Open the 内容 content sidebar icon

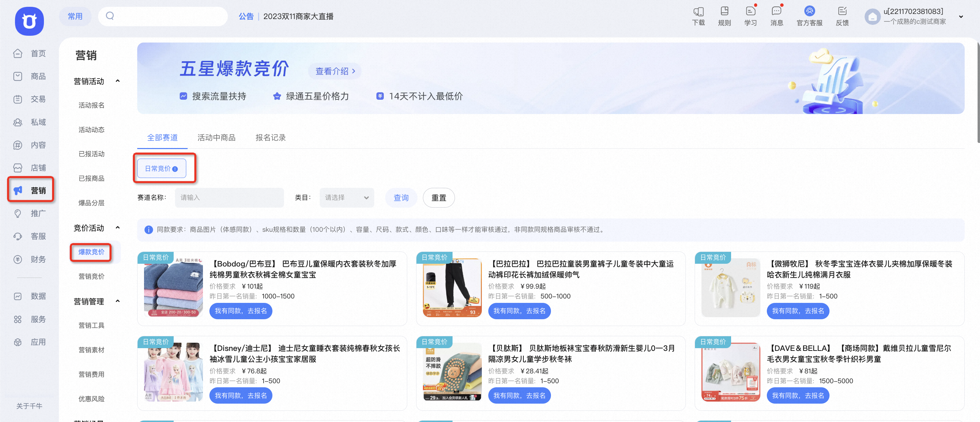[x=18, y=145]
